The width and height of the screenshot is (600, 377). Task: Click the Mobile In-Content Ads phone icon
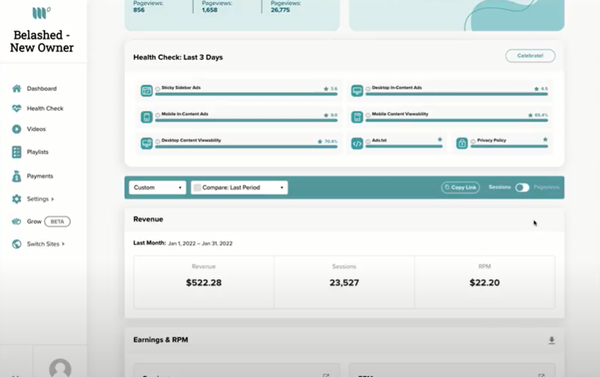[147, 117]
